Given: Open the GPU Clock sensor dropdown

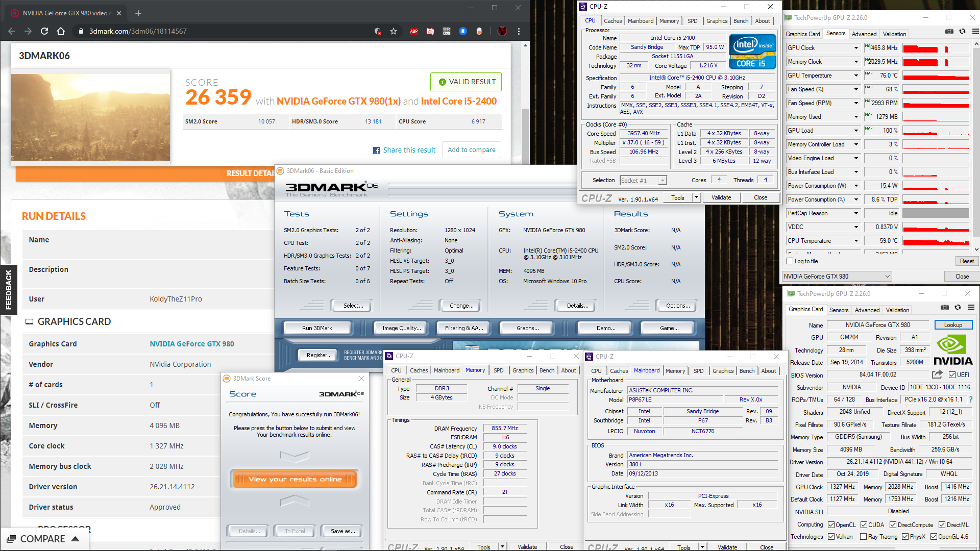Looking at the screenshot, I should click(x=856, y=48).
